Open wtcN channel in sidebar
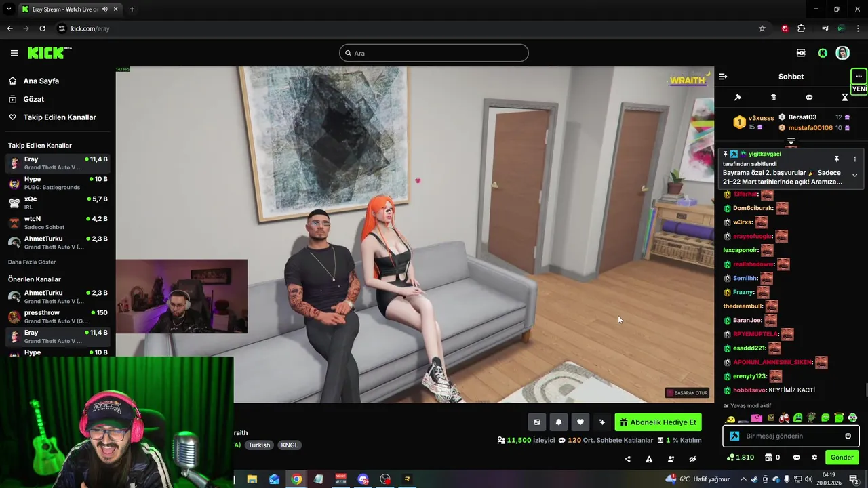 point(58,222)
